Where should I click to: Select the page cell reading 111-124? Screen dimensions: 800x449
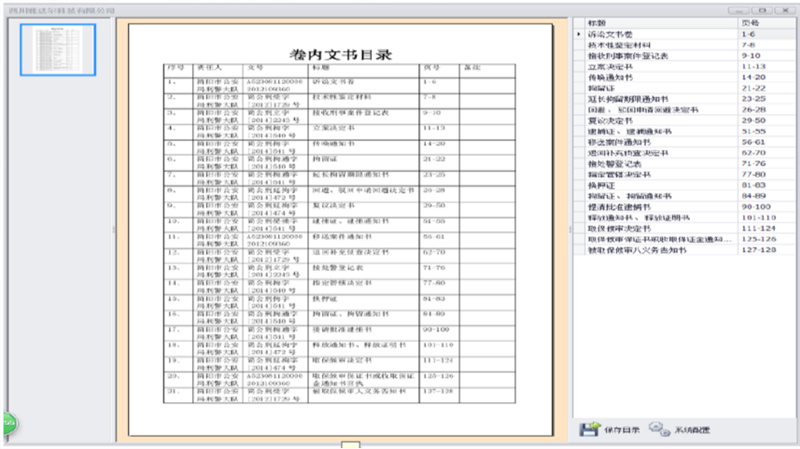click(x=766, y=228)
